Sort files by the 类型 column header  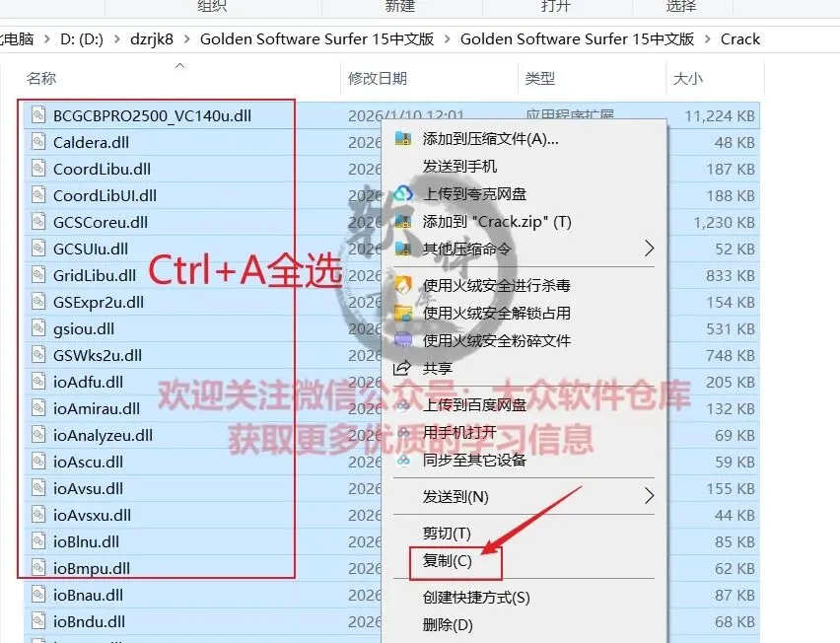point(539,78)
